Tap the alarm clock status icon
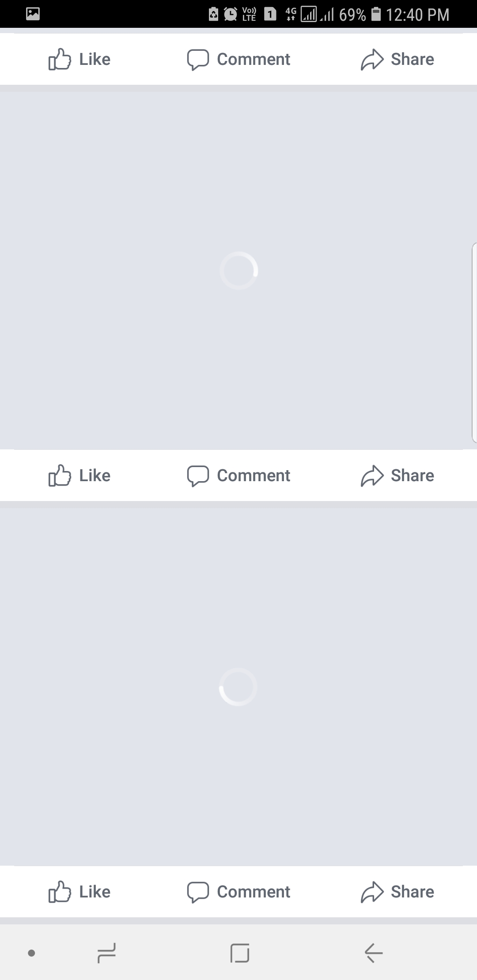The height and width of the screenshot is (980, 477). pos(230,14)
